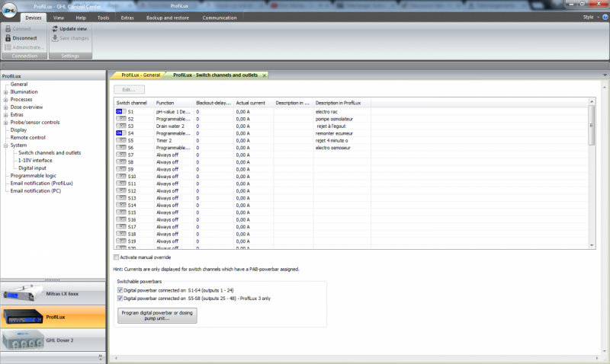Switch to the ProfiLux - General tab
This screenshot has height=364, width=610.
(140, 75)
